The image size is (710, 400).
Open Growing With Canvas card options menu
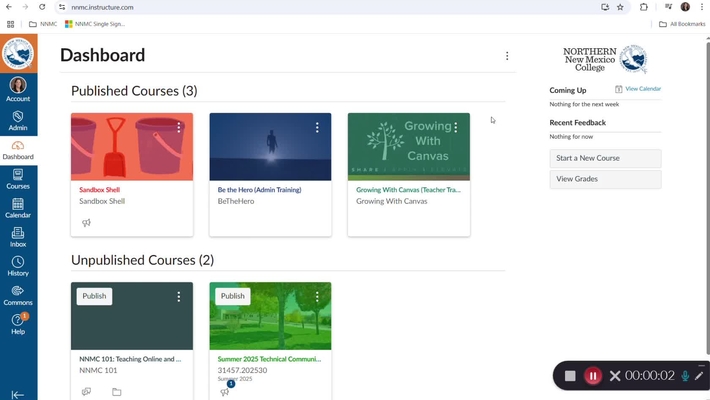point(456,128)
